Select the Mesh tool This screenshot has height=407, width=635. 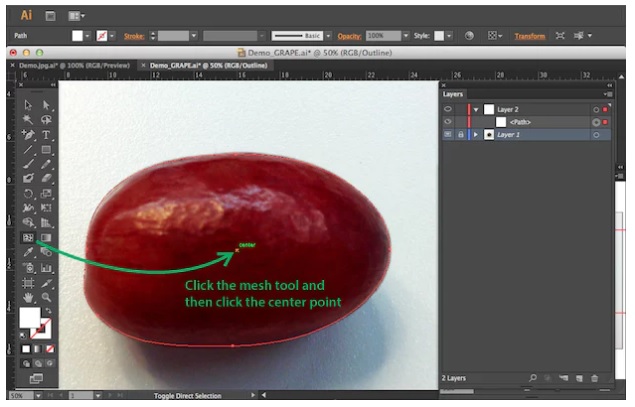pyautogui.click(x=28, y=238)
